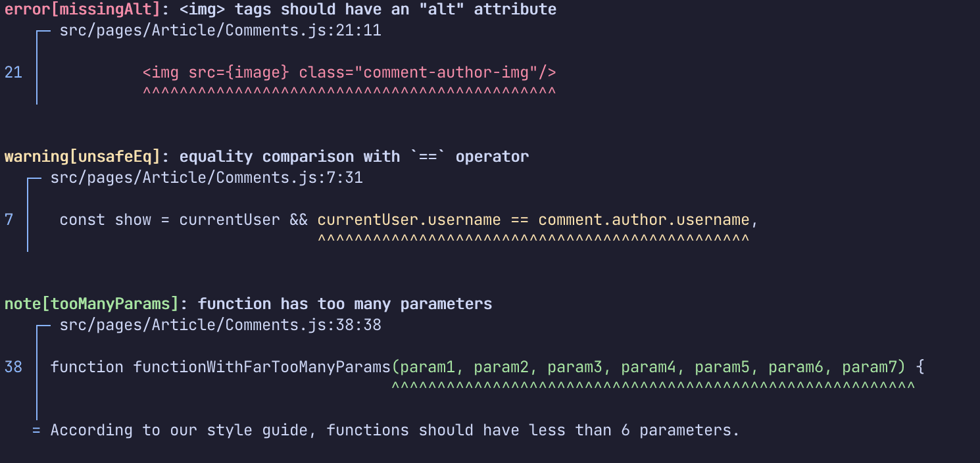980x463 pixels.
Task: Click the yellow caret underline marker
Action: pos(533,238)
